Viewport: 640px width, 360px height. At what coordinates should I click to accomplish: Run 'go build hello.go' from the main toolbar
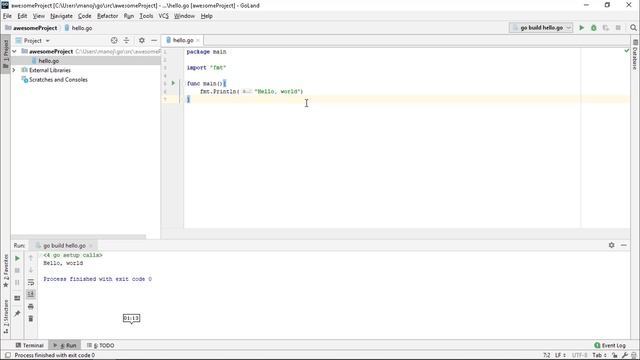pos(582,28)
